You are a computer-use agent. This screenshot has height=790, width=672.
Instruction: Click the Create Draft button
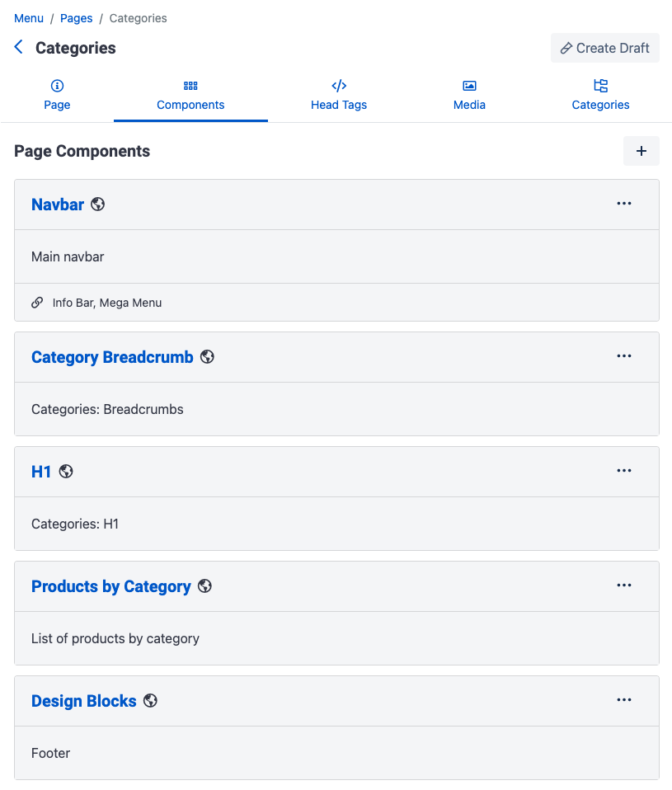[604, 48]
